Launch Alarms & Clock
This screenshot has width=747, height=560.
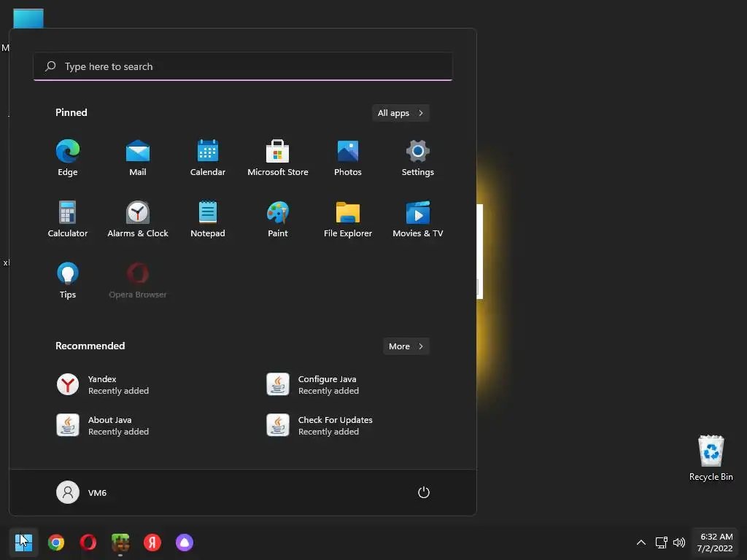click(138, 219)
